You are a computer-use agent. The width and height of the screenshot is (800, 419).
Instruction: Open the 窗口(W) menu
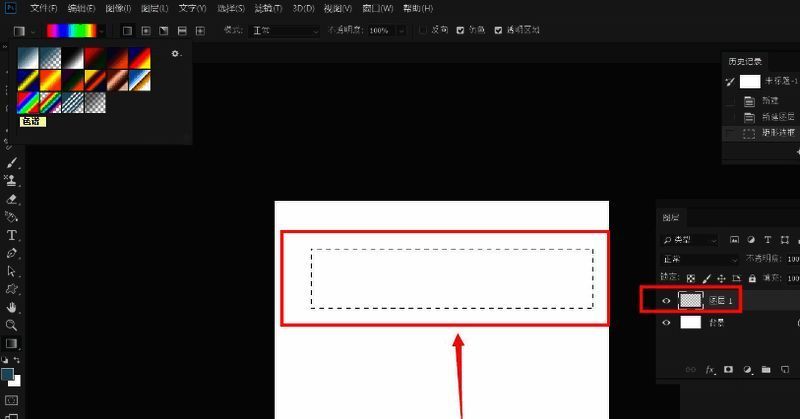click(378, 9)
